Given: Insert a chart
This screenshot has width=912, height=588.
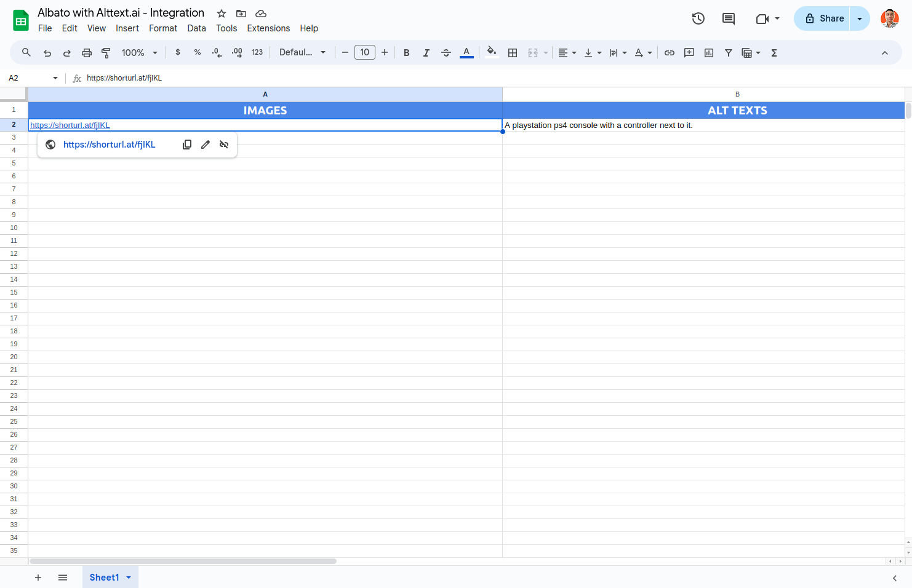Looking at the screenshot, I should click(x=709, y=53).
